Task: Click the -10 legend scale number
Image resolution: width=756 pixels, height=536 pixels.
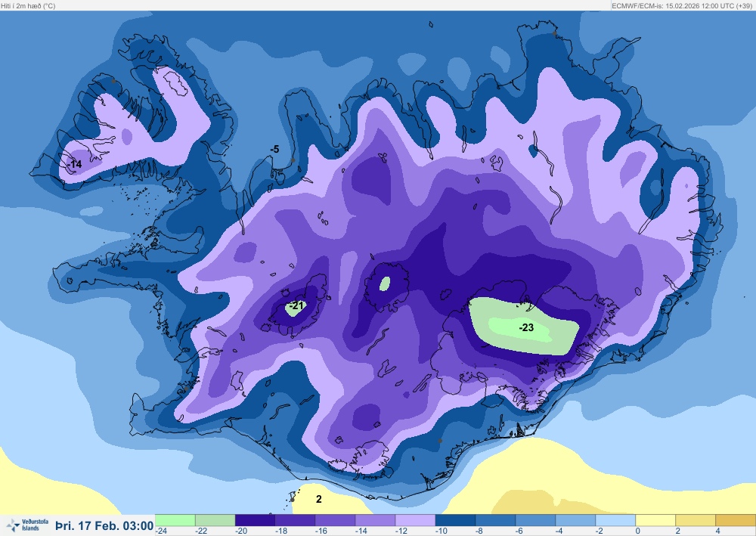Action: (442, 531)
